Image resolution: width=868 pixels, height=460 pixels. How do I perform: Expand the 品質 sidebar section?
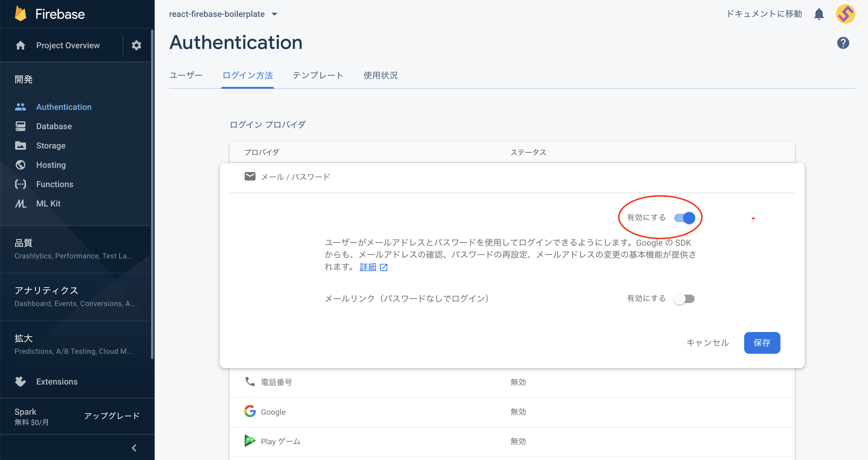tap(75, 249)
